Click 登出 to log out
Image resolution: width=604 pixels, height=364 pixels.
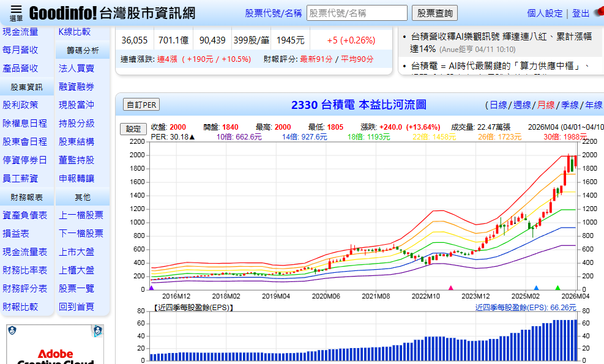[580, 13]
